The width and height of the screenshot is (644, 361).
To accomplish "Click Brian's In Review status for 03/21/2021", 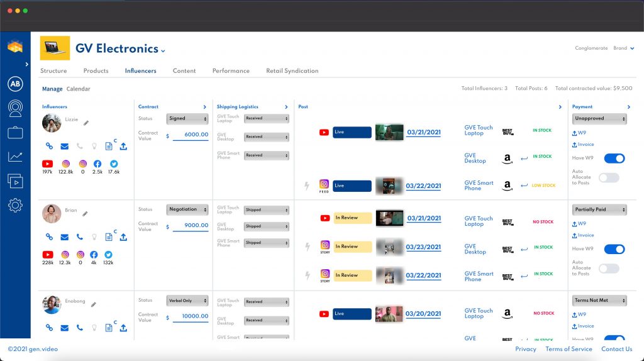I will click(x=352, y=218).
